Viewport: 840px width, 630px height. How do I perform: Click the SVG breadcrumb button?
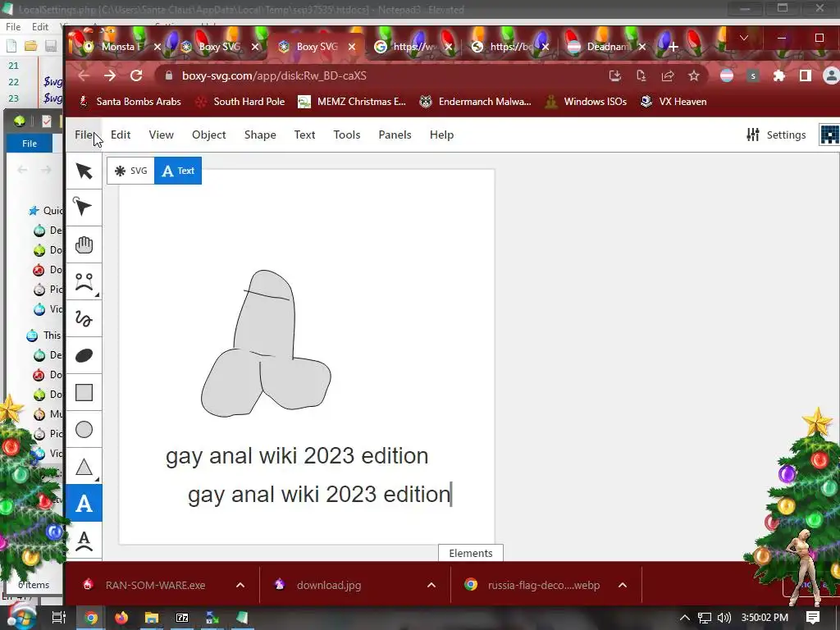[130, 171]
